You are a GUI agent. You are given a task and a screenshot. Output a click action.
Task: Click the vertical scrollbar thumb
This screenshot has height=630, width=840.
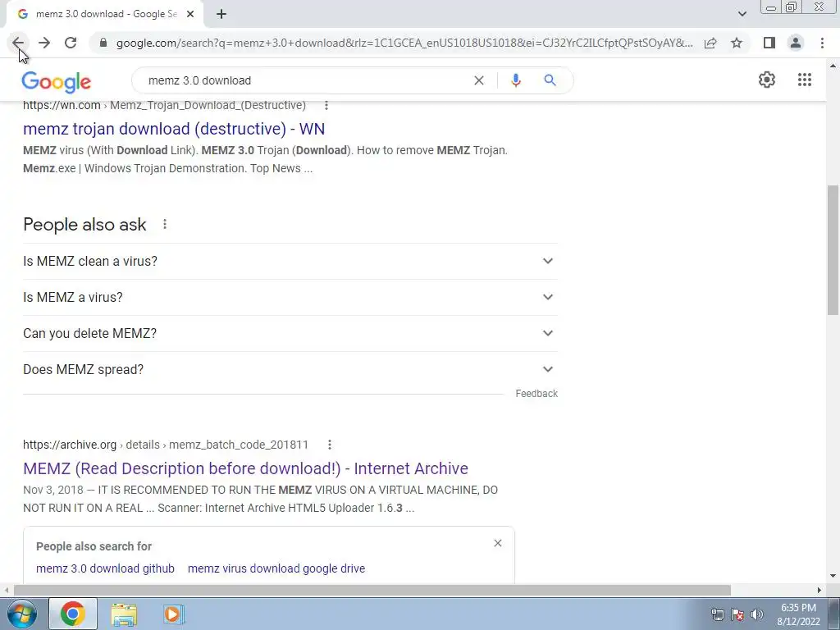(833, 250)
